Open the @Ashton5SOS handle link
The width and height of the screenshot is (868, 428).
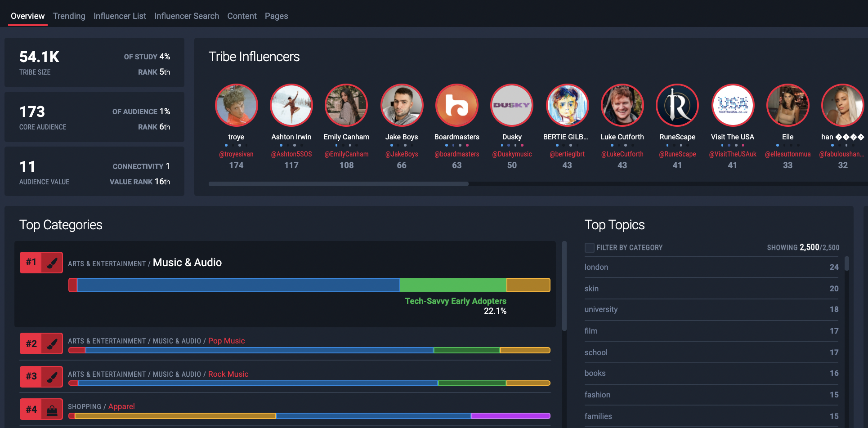tap(291, 154)
